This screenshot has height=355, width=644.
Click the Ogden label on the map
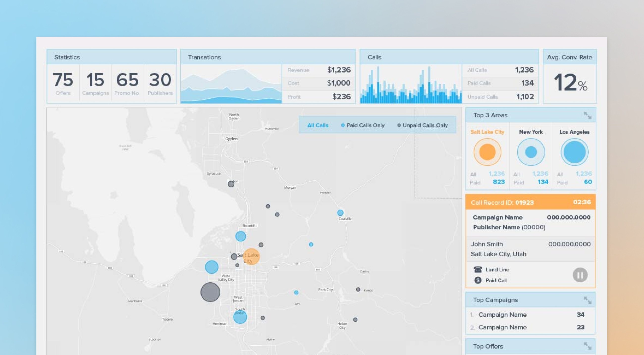[x=232, y=139]
